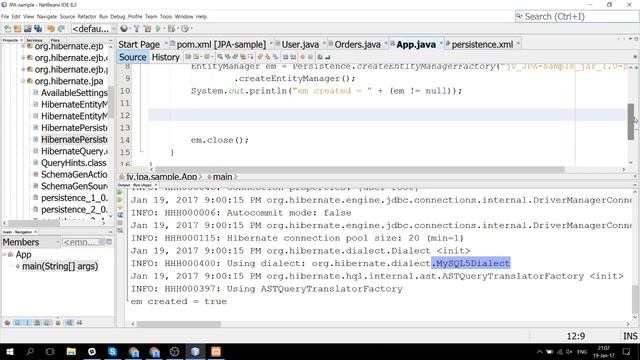Toggle the Show Inner Classes filter
This screenshot has height=360, width=640.
[x=48, y=323]
